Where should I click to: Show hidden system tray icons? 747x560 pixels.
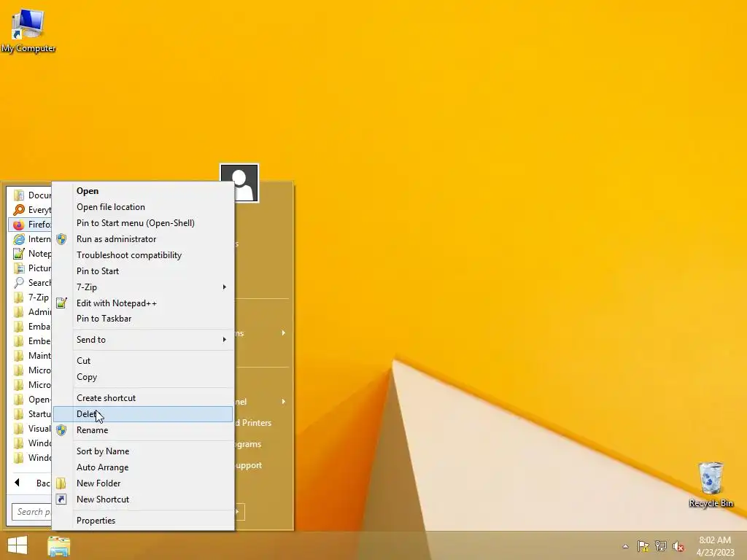[x=625, y=546]
